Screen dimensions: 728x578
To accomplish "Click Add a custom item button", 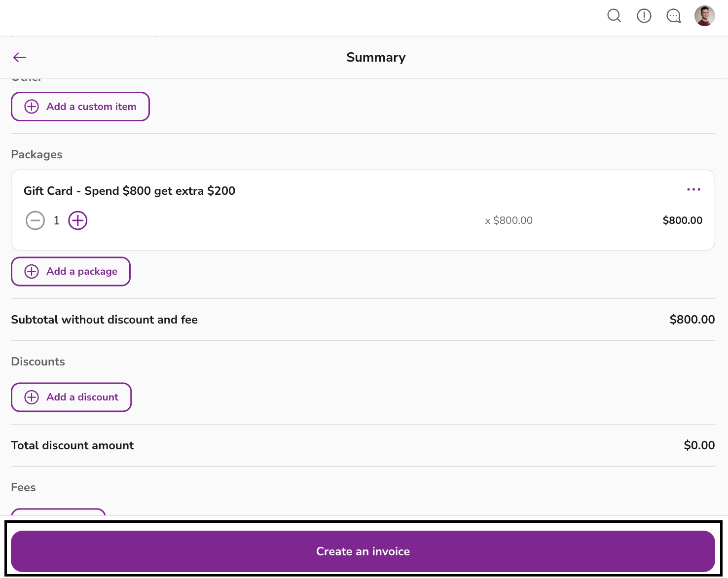I will [x=80, y=107].
